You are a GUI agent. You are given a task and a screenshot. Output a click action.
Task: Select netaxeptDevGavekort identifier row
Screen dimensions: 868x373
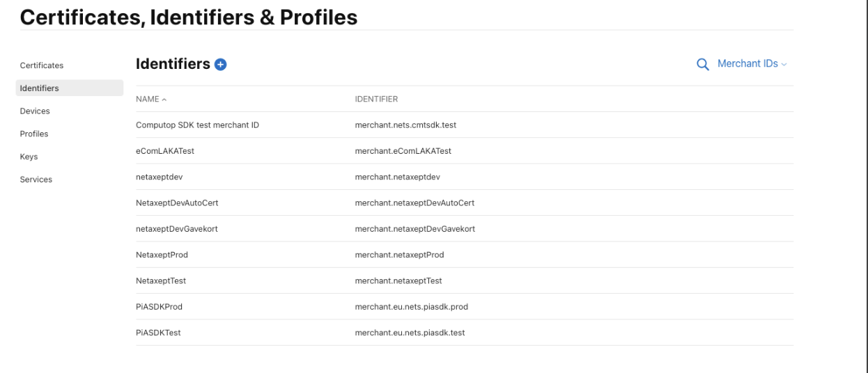coord(465,228)
